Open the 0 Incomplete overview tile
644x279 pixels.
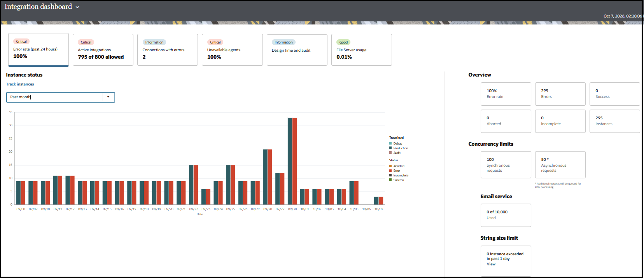point(560,121)
